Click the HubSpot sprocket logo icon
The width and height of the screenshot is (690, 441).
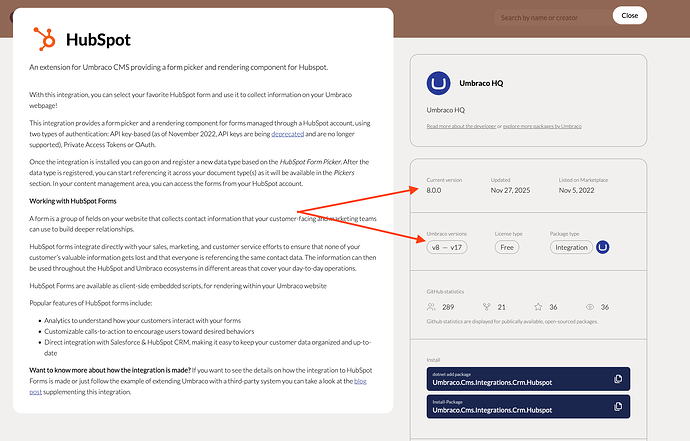coord(45,39)
